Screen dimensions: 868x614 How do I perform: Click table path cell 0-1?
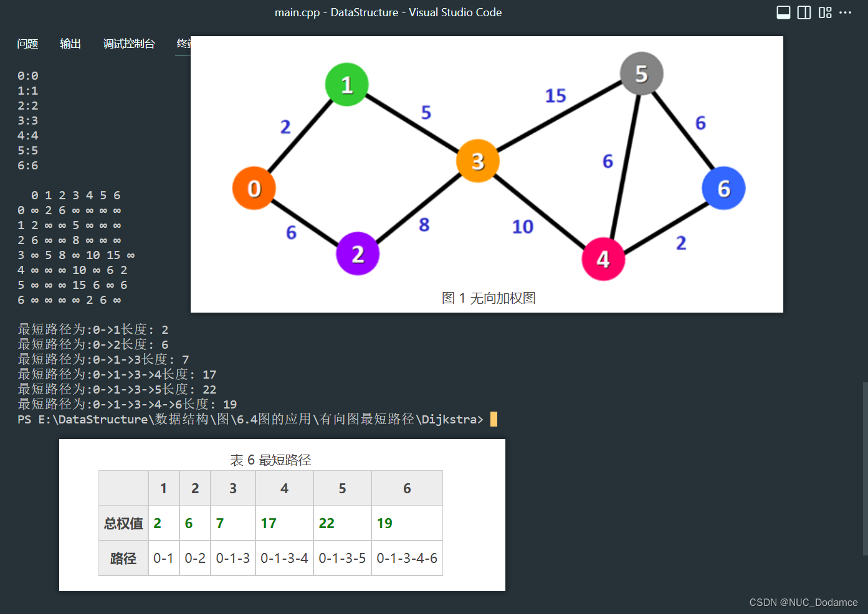pos(164,558)
